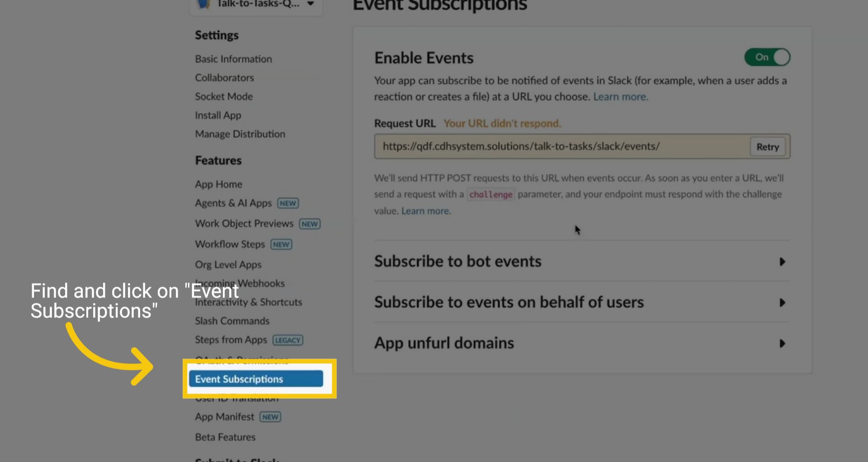Click the Enable Events heading
Screen dimensions: 868x462
tap(424, 58)
